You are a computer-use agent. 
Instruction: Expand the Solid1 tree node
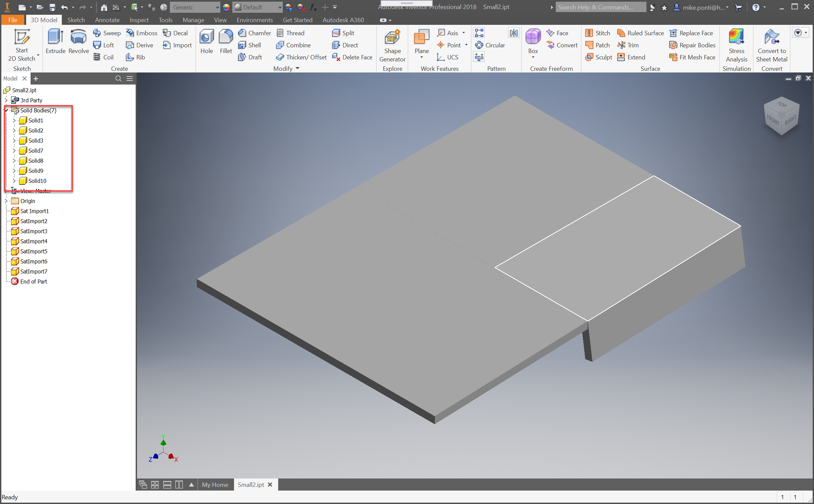14,120
